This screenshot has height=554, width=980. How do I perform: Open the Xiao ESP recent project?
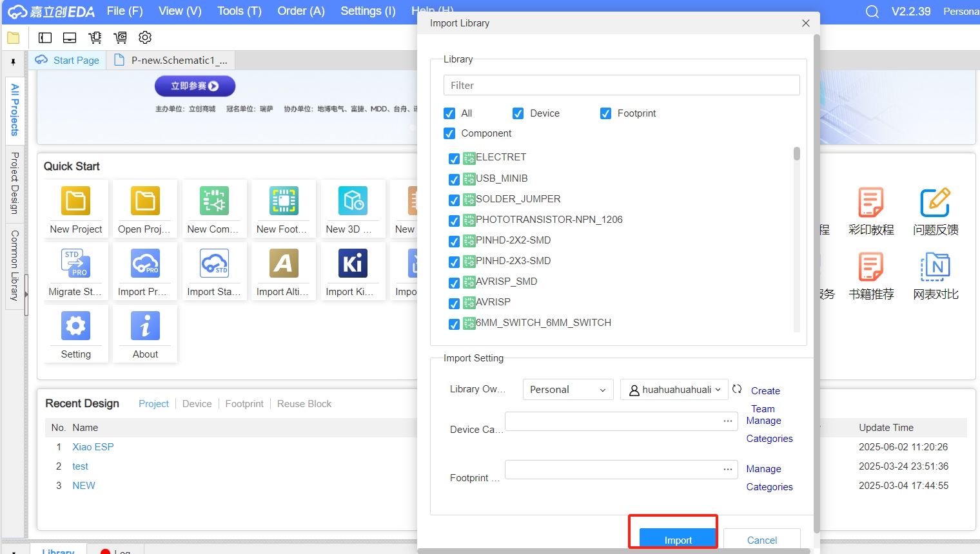coord(93,447)
